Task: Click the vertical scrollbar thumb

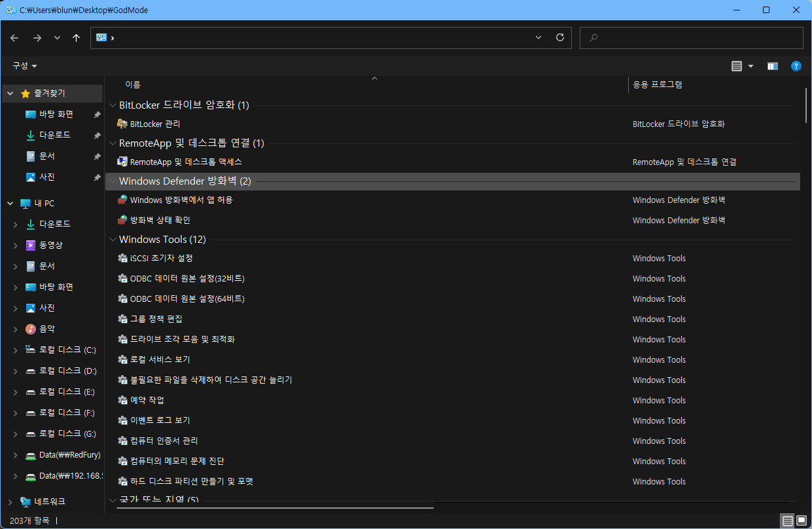Action: coord(806,106)
